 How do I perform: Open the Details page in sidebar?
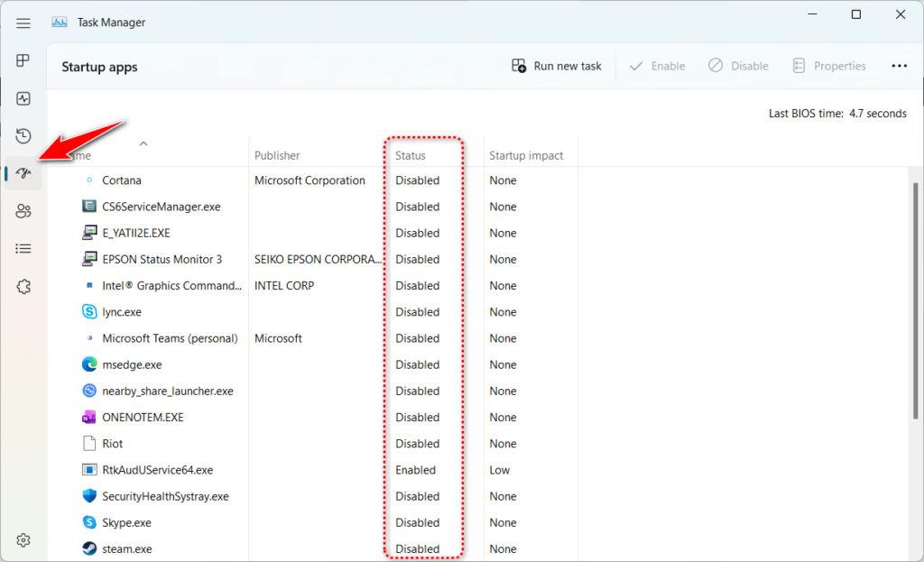pyautogui.click(x=23, y=248)
